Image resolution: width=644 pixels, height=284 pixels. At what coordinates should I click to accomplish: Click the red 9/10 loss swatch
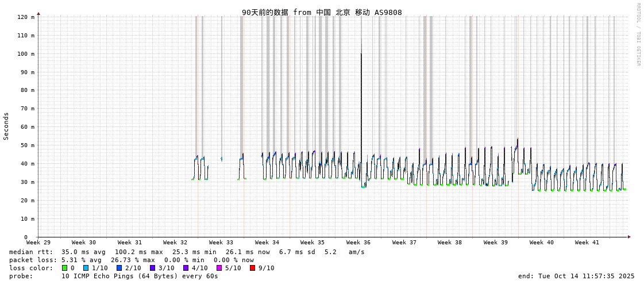[x=252, y=268]
